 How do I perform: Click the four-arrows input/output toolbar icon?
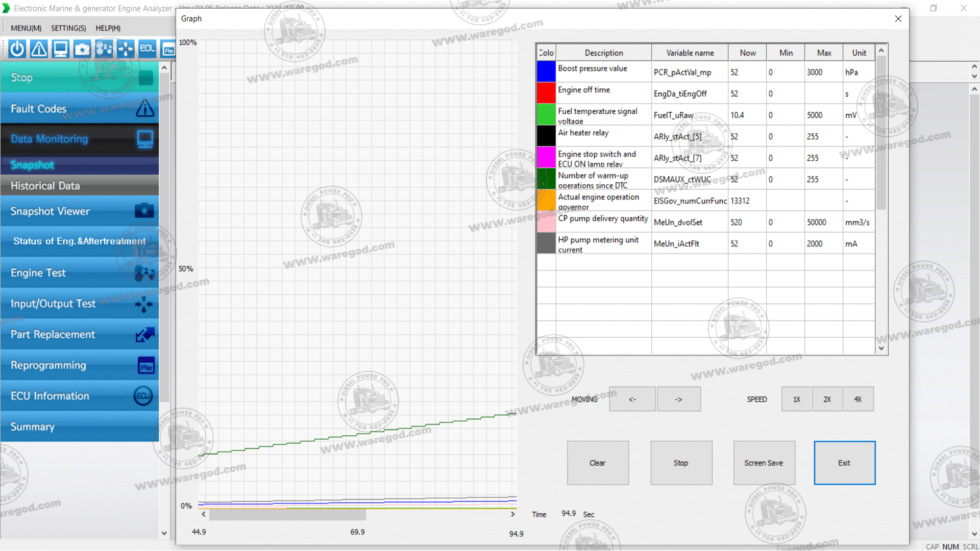click(126, 49)
